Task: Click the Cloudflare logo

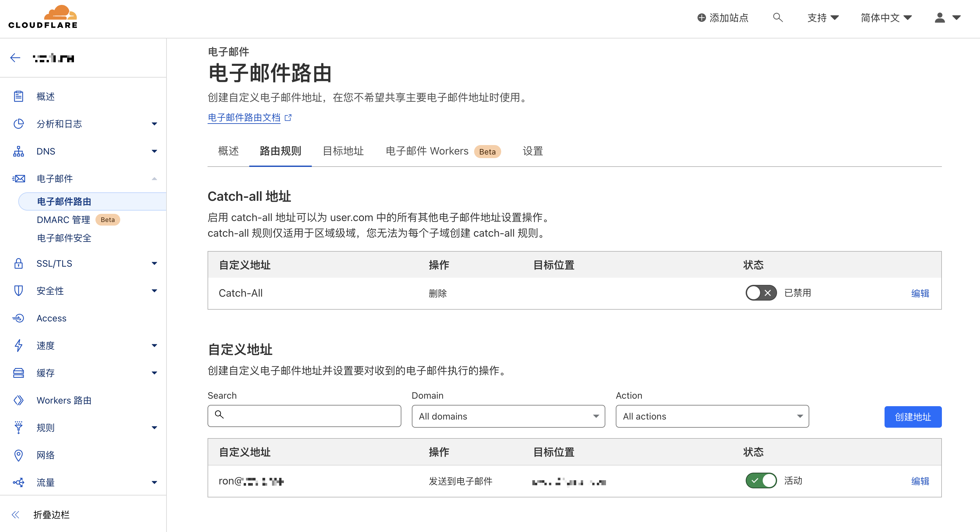Action: point(43,17)
